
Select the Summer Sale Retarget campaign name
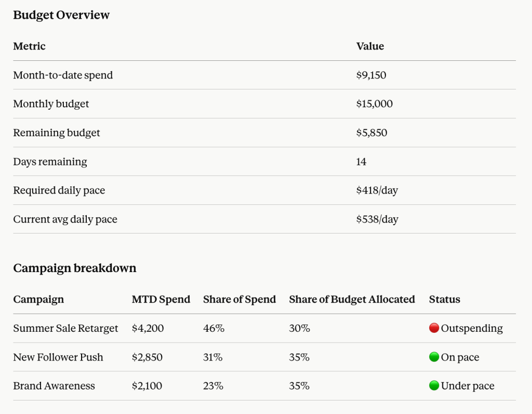point(65,328)
